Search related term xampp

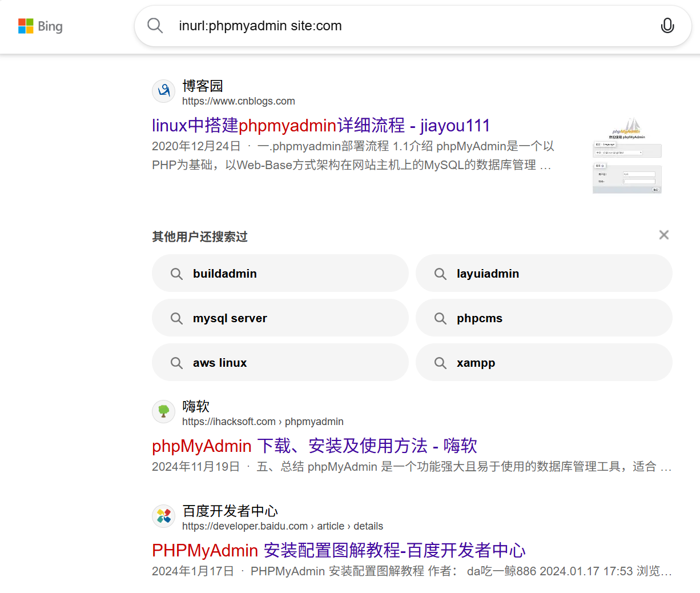point(544,362)
